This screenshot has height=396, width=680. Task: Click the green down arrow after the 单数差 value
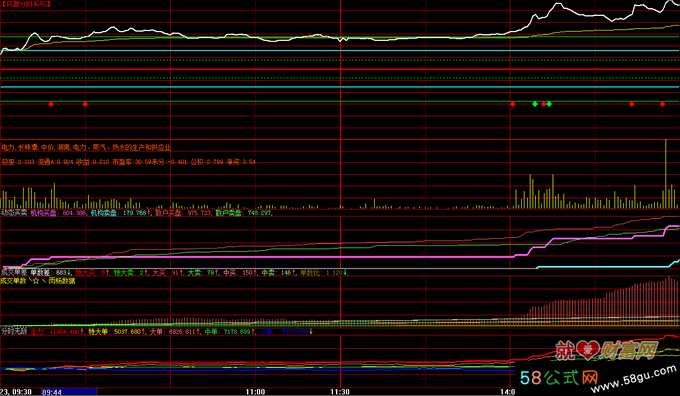click(x=69, y=273)
